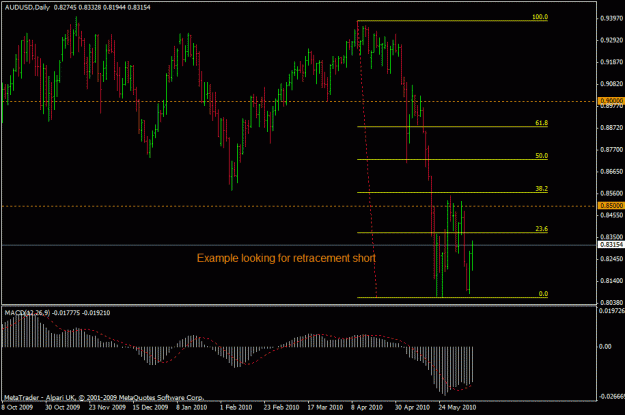This screenshot has width=625, height=415.
Task: Click the 0.88720 price scale value
Action: click(x=611, y=128)
